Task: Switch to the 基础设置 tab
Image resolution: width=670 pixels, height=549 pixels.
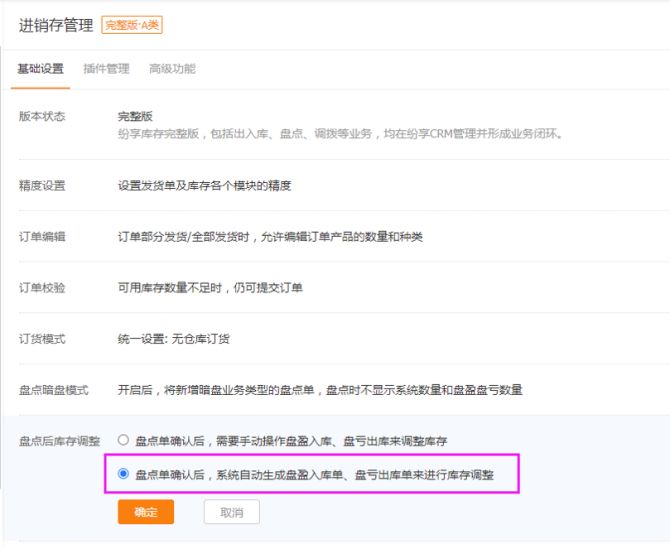Action: tap(41, 69)
